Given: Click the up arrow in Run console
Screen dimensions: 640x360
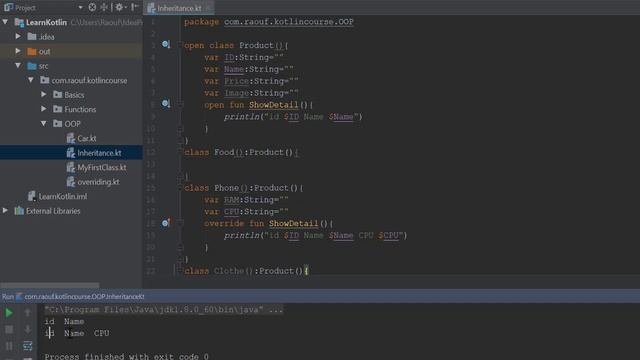Looking at the screenshot, I should pos(27,313).
